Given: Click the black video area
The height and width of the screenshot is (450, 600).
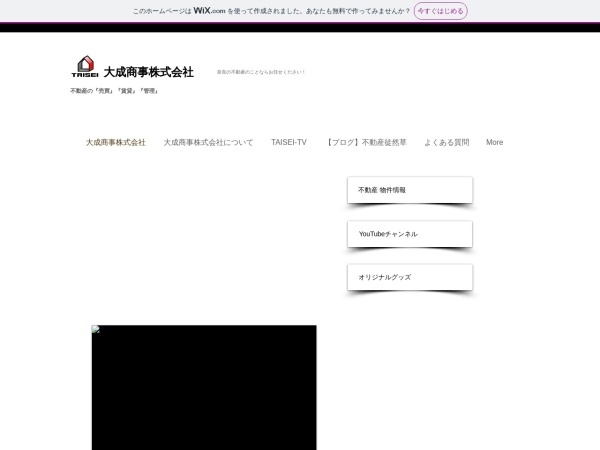Looking at the screenshot, I should (x=204, y=388).
